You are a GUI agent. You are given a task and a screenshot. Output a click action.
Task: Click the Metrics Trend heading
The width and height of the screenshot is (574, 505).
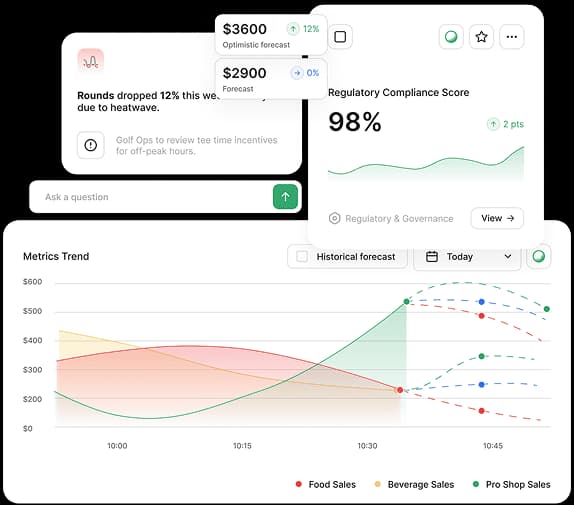(56, 256)
